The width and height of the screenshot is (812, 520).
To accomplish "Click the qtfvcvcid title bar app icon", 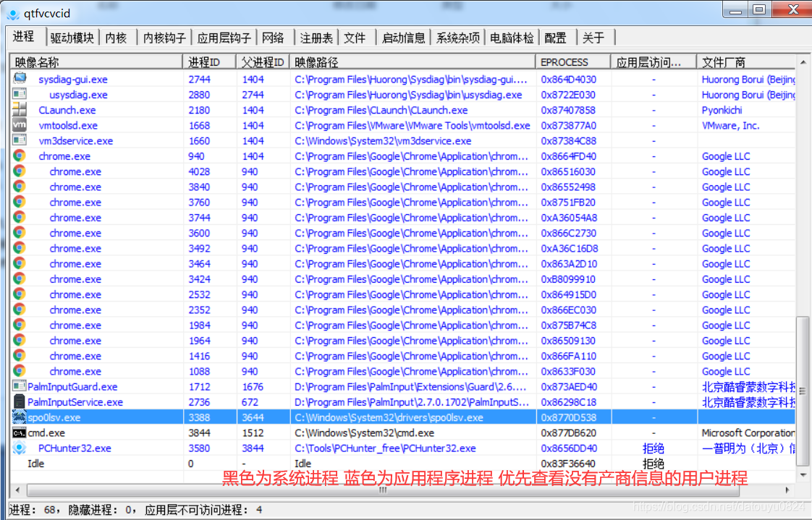I will click(x=13, y=14).
